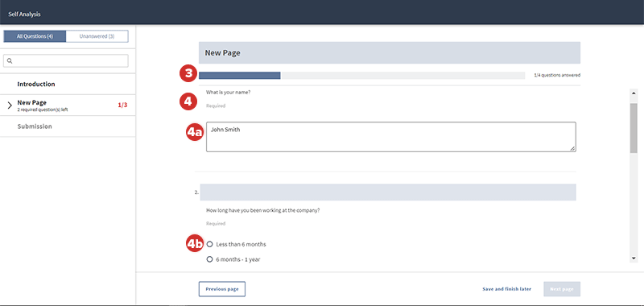The image size is (644, 306).
Task: Go to the Previous page button
Action: [222, 289]
